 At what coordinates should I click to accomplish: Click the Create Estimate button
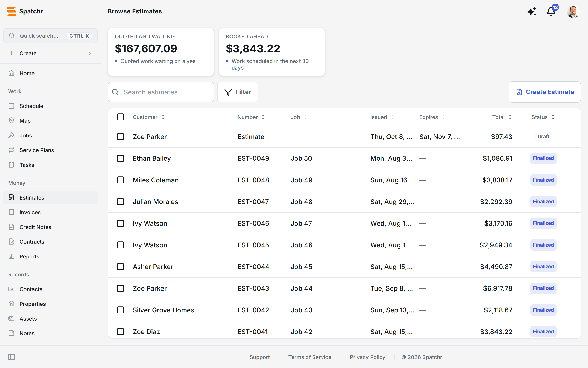(x=545, y=92)
